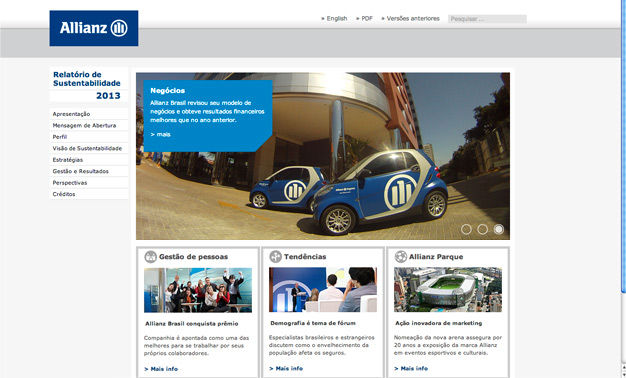Click the Gestão de pessoas section icon
Screen dimensions: 626x378
(151, 257)
